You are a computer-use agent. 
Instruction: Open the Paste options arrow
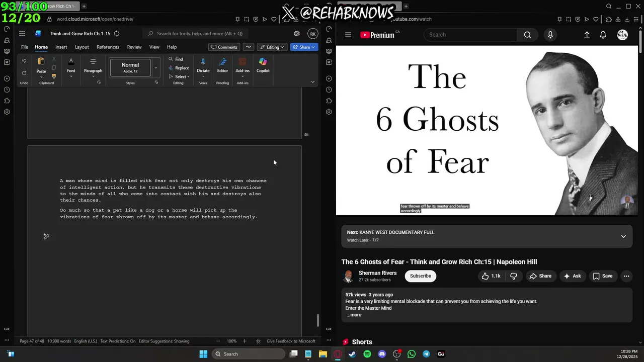[x=41, y=77]
